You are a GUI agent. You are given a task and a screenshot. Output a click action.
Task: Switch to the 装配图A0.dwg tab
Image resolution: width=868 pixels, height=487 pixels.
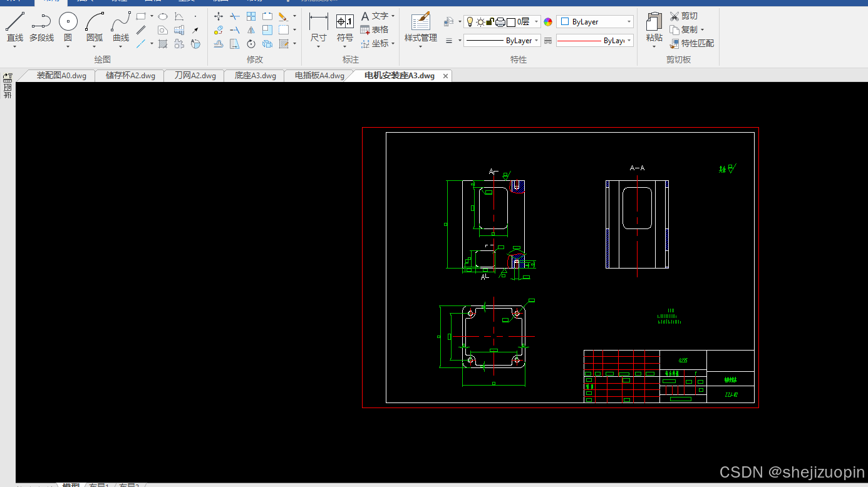(61, 76)
